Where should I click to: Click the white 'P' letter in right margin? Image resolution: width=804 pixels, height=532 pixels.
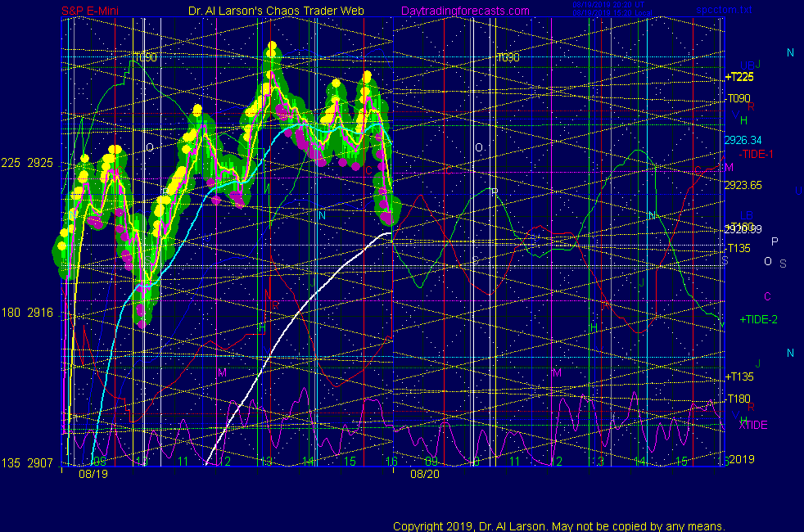point(775,241)
